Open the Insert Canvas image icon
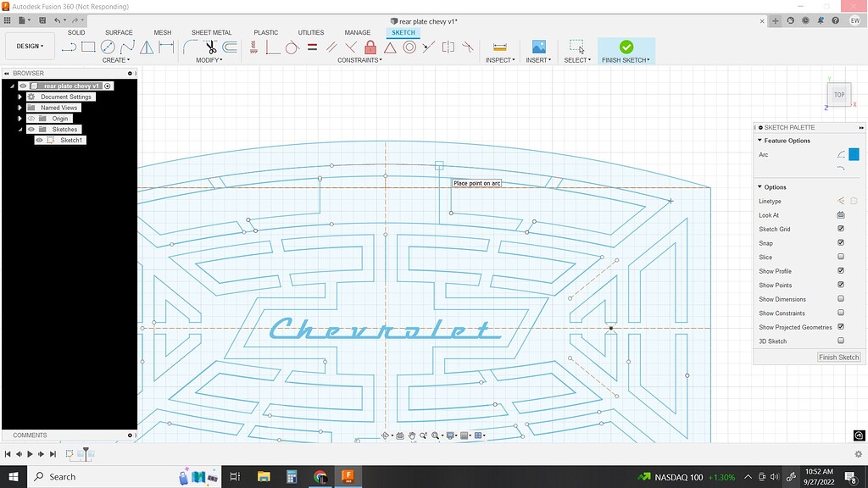Image resolution: width=868 pixels, height=488 pixels. [x=537, y=48]
